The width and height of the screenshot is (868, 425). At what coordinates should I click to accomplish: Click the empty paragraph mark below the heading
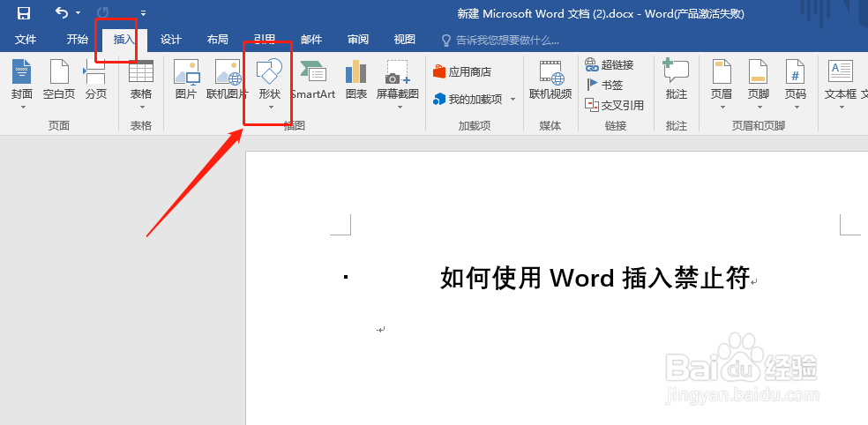381,329
